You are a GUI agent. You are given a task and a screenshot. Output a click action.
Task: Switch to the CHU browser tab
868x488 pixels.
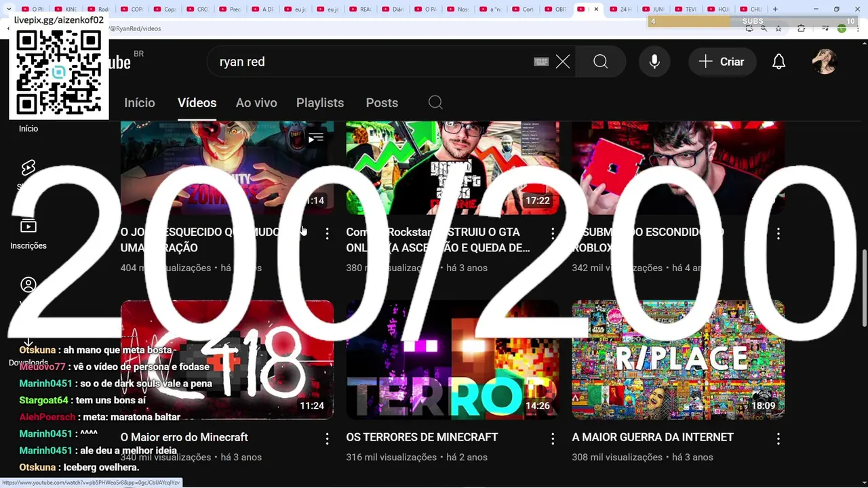[751, 9]
